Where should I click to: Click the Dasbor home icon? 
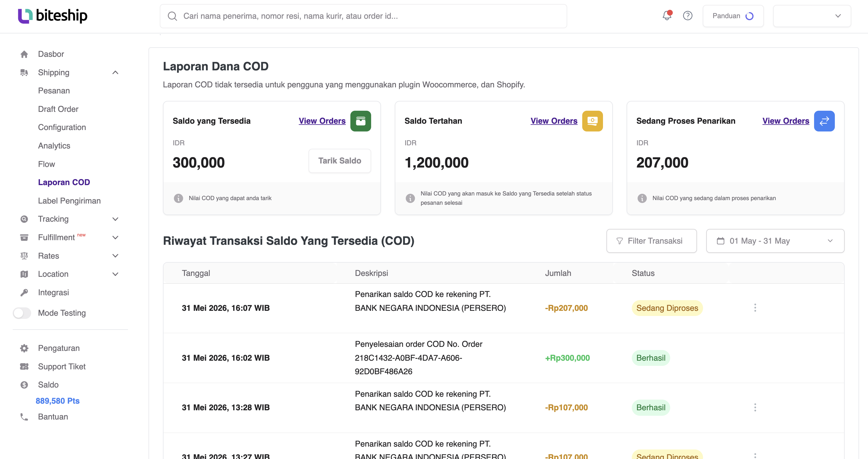[24, 54]
